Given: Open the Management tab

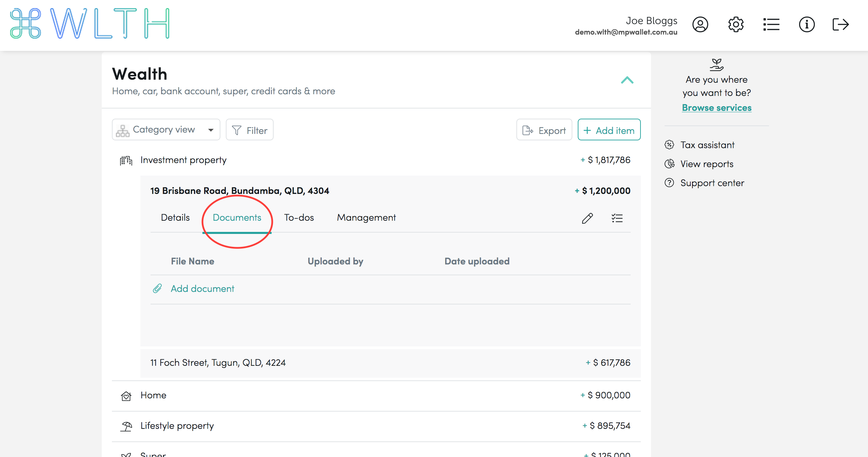Looking at the screenshot, I should (x=367, y=218).
